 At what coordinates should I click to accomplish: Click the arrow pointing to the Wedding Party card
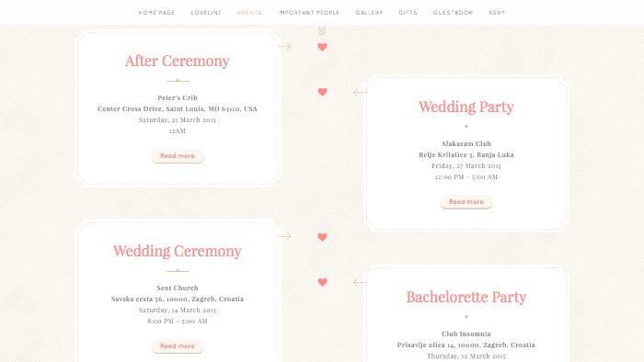360,93
